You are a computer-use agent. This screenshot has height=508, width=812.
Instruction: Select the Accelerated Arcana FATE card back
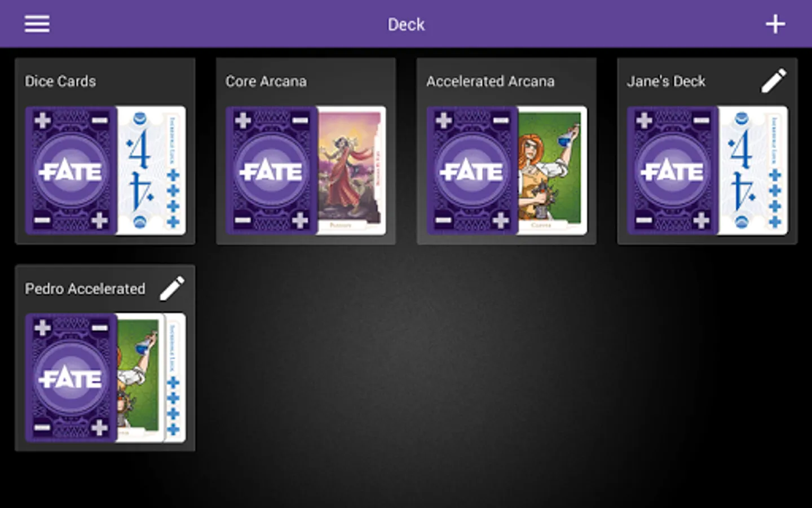473,170
